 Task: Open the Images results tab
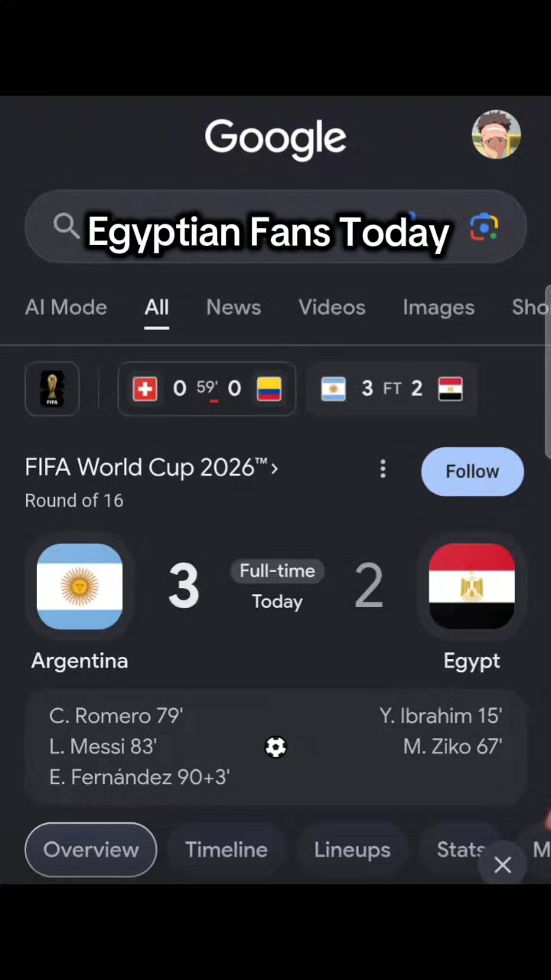pyautogui.click(x=439, y=308)
